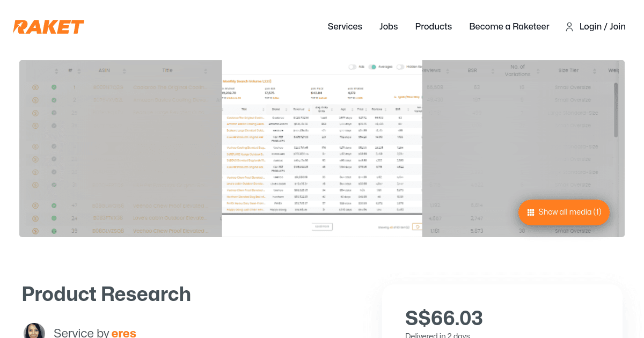Viewport: 644px width, 338px height.
Task: Click the sort arrows on Size Tier column
Action: 595,70
